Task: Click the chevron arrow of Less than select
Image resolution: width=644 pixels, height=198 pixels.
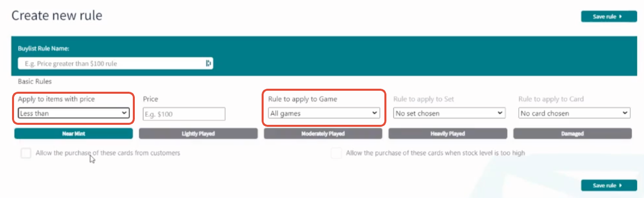Action: pyautogui.click(x=124, y=113)
